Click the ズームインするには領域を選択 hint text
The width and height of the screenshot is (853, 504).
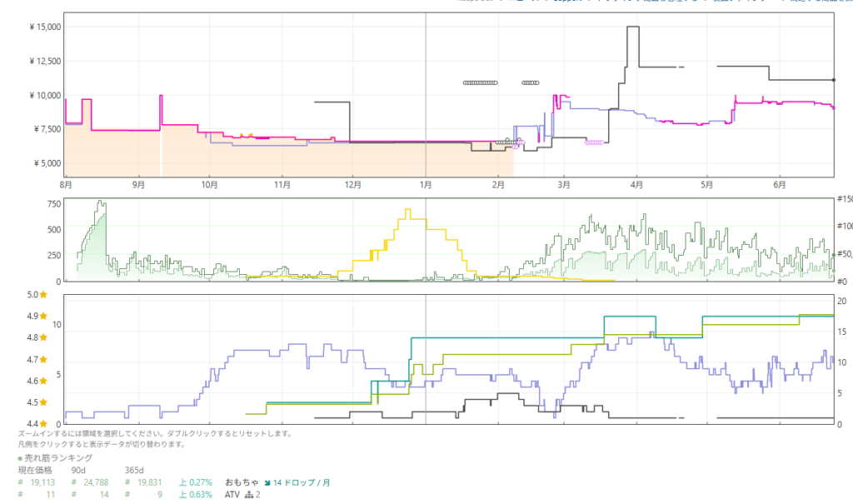[156, 434]
